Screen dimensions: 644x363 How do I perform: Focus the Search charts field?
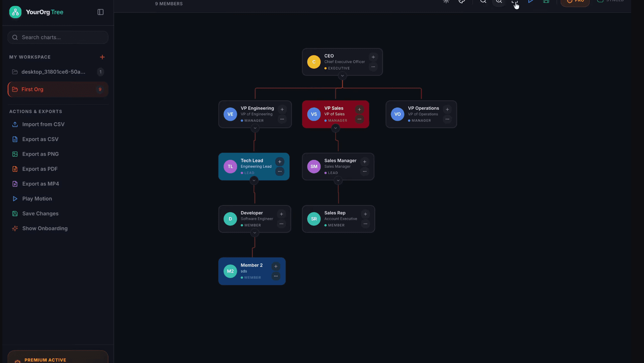tap(58, 37)
